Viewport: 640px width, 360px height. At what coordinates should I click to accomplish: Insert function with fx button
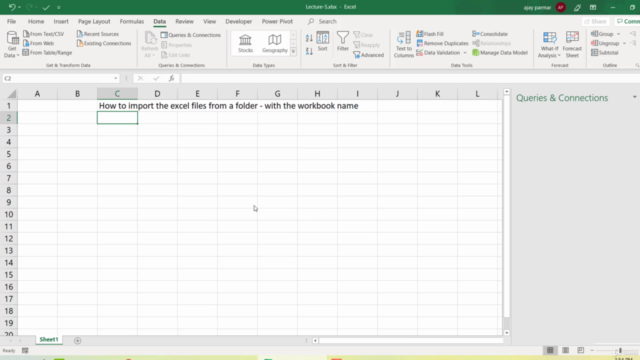(171, 78)
